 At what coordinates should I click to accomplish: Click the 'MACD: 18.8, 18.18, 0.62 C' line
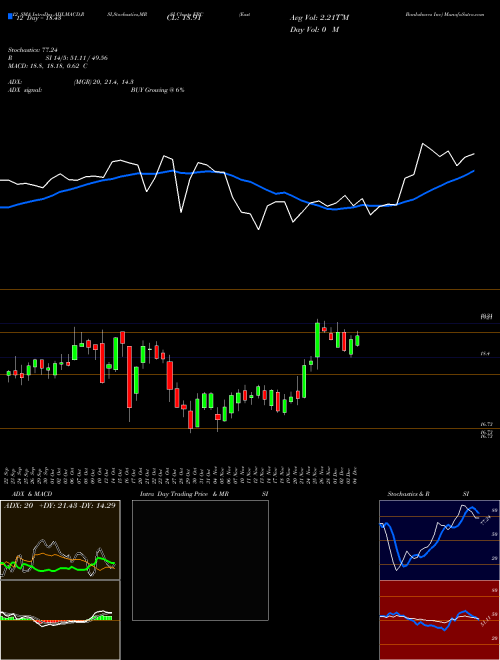pos(48,66)
